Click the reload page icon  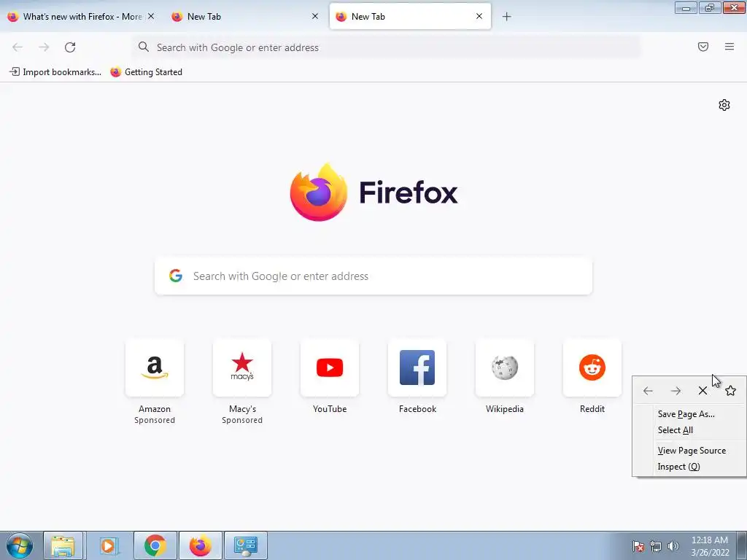pyautogui.click(x=70, y=47)
